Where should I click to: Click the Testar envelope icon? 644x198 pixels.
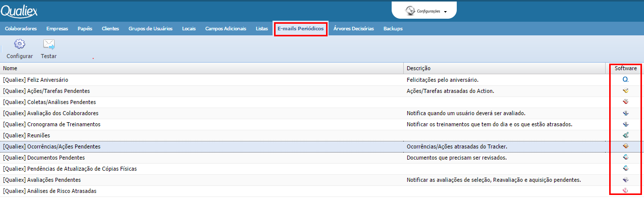click(48, 44)
